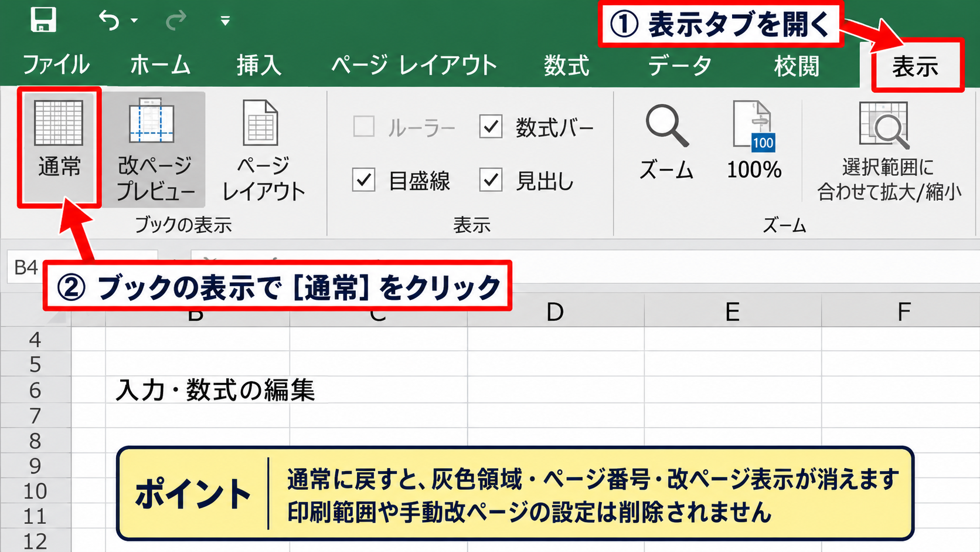
Task: Select row 7 header
Action: coord(36,415)
